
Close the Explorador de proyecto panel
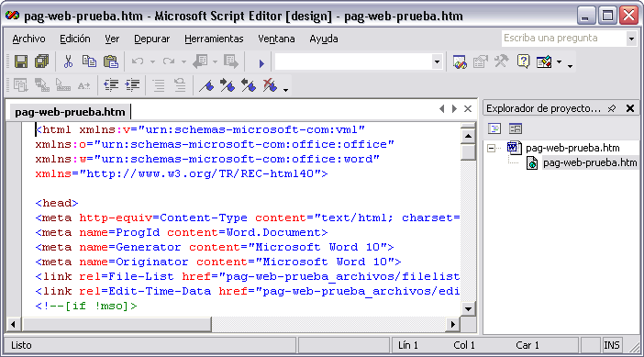pos(630,108)
